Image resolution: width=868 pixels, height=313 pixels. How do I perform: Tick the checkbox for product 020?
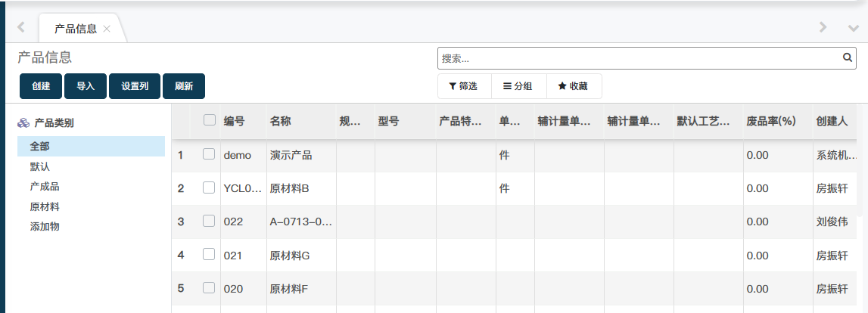[209, 287]
